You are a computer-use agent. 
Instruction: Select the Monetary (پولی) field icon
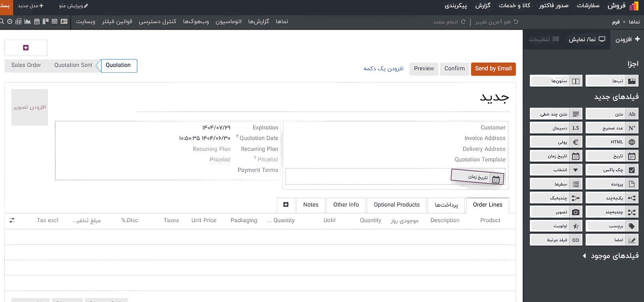pyautogui.click(x=576, y=142)
